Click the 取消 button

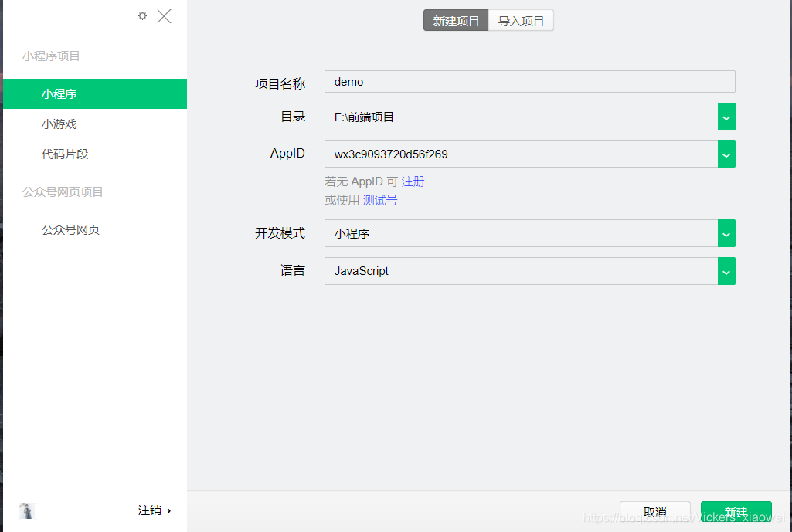click(655, 513)
